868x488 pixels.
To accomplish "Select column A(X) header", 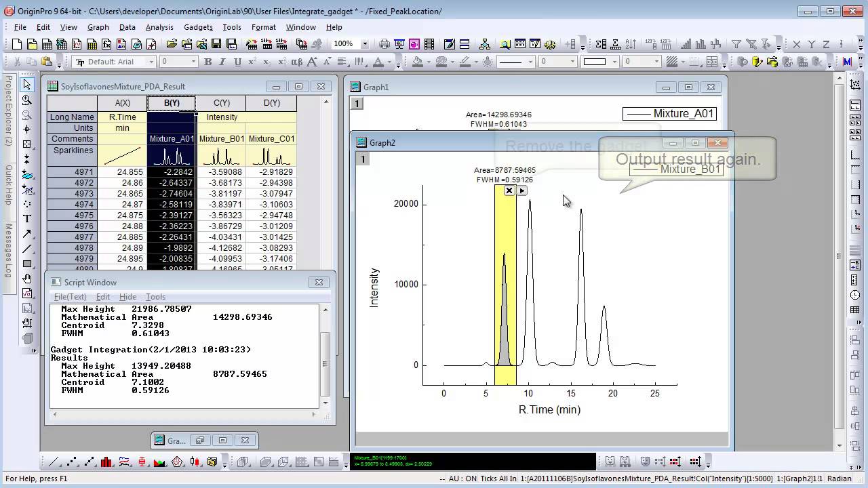I will pyautogui.click(x=122, y=103).
